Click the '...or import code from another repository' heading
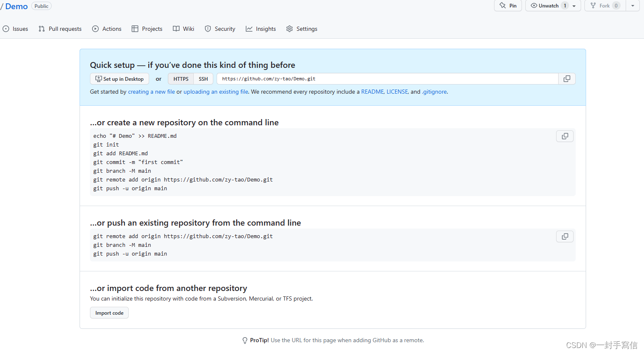 (169, 288)
